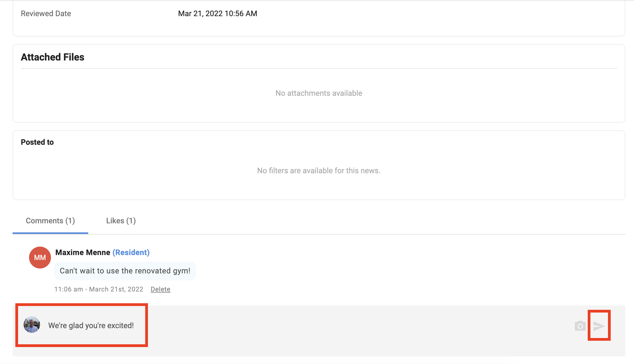The width and height of the screenshot is (634, 364).
Task: Click the Reviewed Date label
Action: pos(46,14)
